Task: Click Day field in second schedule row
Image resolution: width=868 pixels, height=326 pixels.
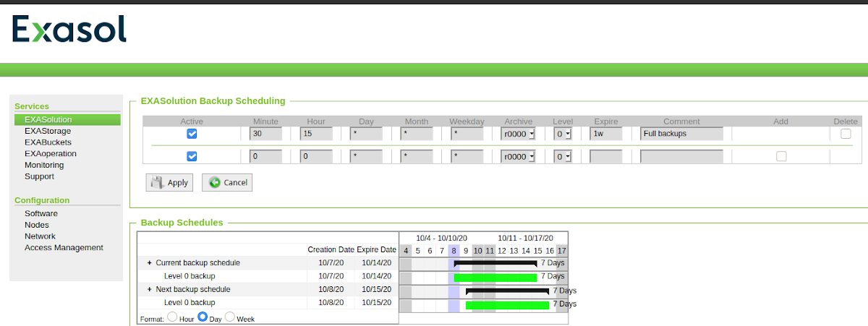Action: pos(366,156)
